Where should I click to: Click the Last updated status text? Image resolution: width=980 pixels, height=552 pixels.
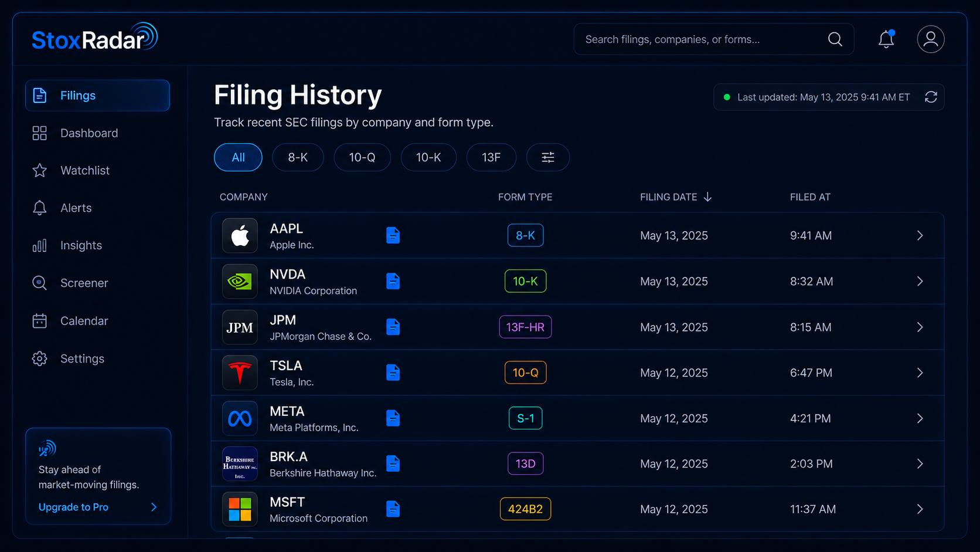(823, 97)
